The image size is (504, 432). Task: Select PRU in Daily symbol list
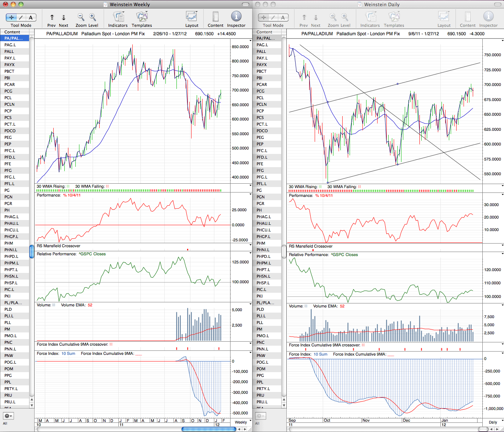click(x=267, y=395)
